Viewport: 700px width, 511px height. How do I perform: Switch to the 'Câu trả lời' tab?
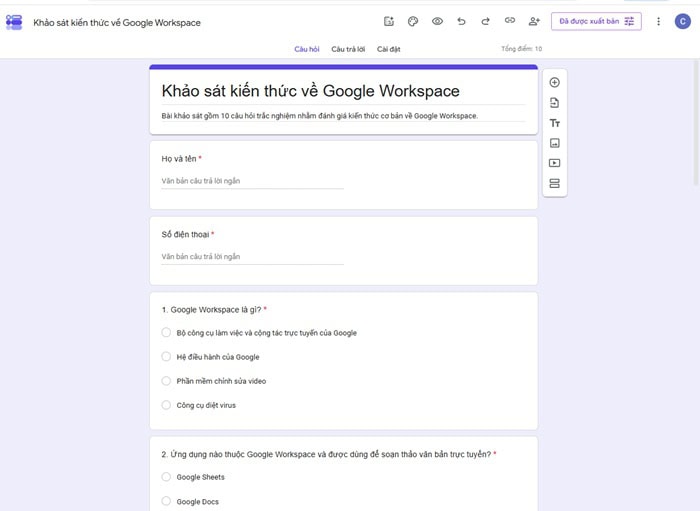click(x=348, y=49)
